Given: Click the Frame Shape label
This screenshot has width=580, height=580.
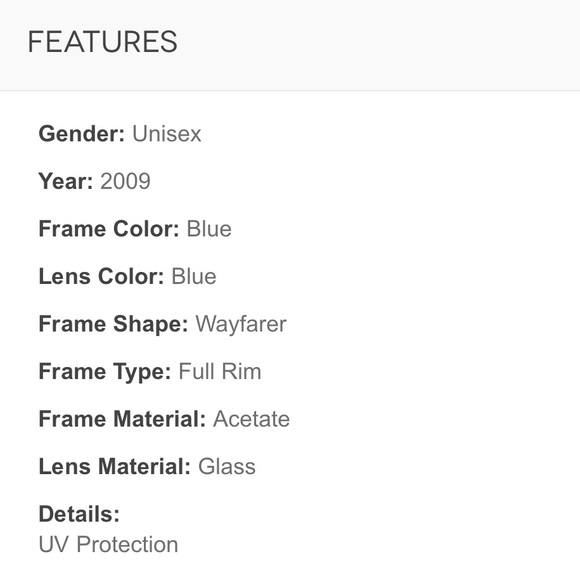Looking at the screenshot, I should coord(114,324).
